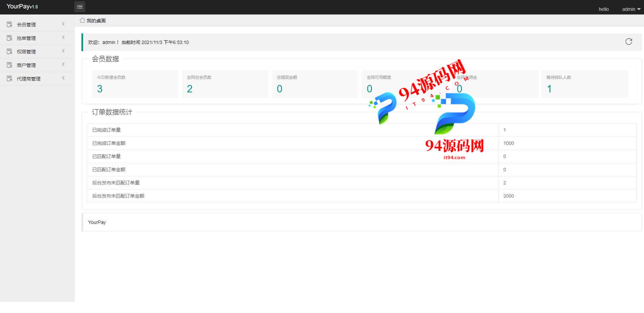The width and height of the screenshot is (644, 313).
Task: Click the home icon beside 我的桌面
Action: pos(82,20)
